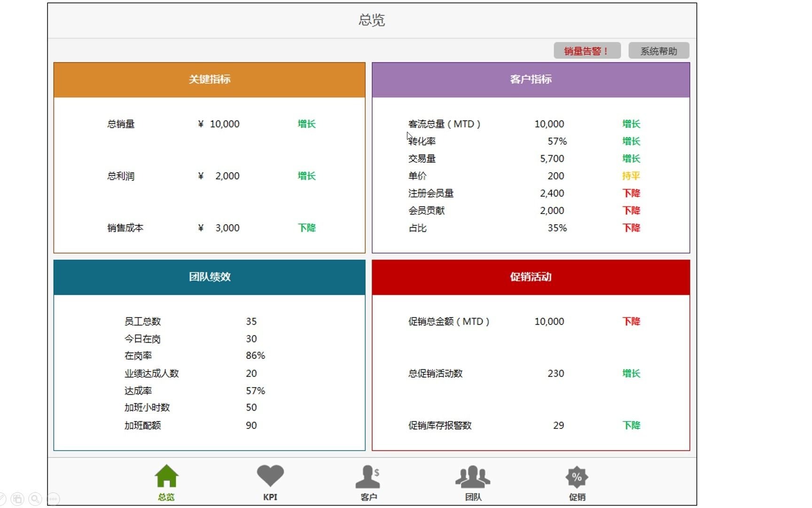Open the slideshow 'see all slides' icon
This screenshot has height=508, width=812.
coord(18,499)
